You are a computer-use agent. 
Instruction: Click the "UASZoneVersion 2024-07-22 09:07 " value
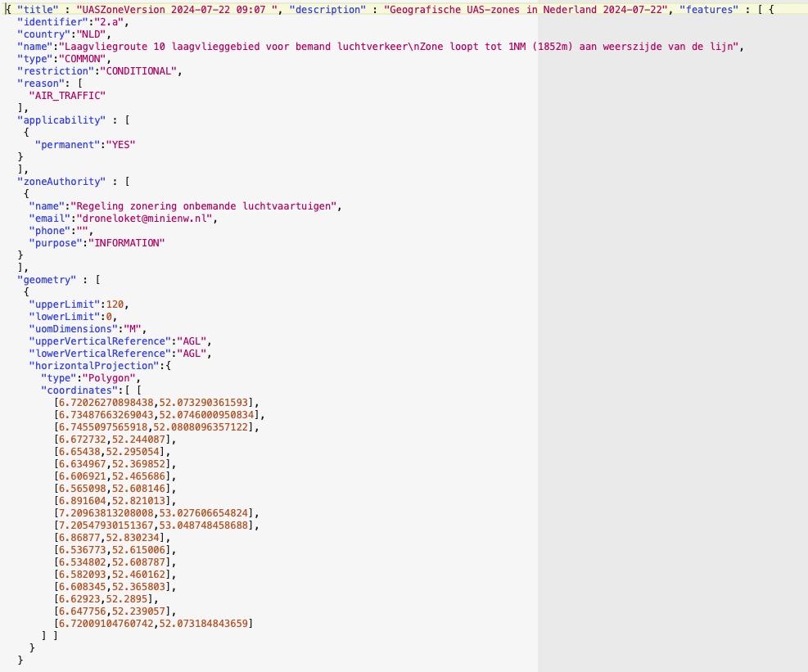pos(177,10)
